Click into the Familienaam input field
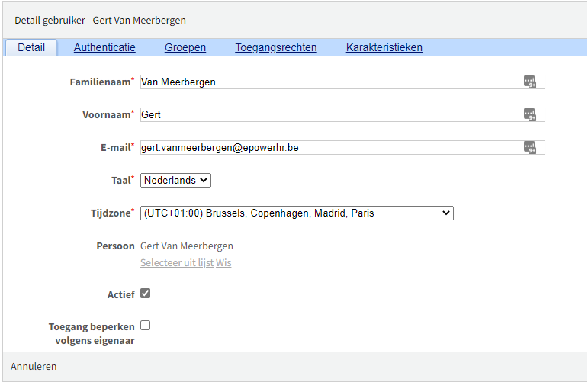Viewport: 588px width, 382px height. pyautogui.click(x=342, y=82)
